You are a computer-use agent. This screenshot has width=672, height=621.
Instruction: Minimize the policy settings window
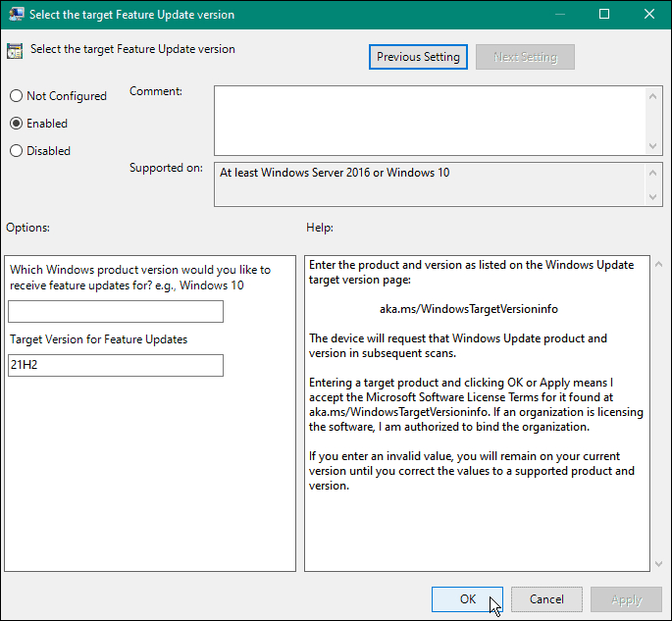click(x=559, y=14)
